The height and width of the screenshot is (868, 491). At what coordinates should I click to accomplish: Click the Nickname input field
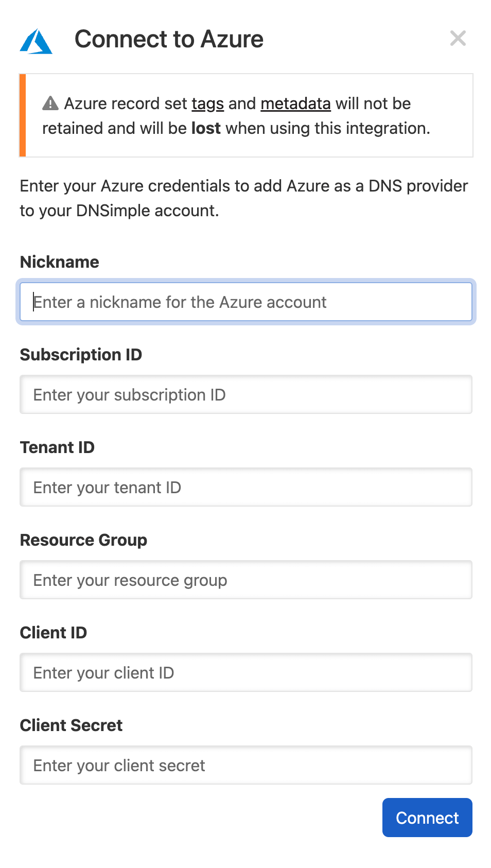tap(246, 302)
